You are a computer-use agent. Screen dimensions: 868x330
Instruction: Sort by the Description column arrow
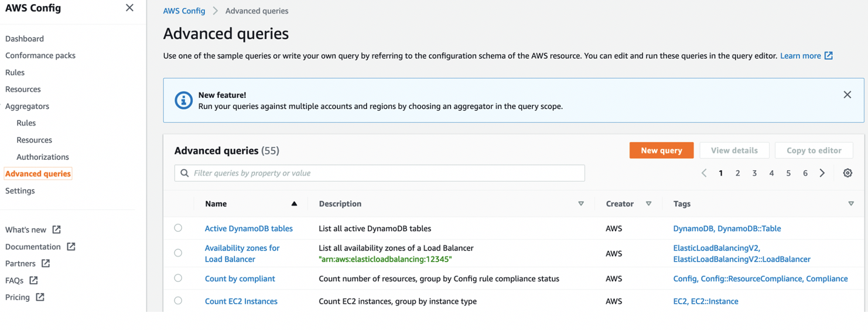[581, 204]
